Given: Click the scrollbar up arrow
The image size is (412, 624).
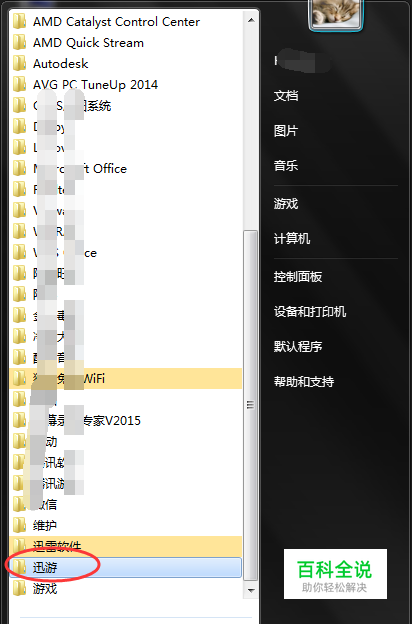Looking at the screenshot, I should [x=251, y=20].
